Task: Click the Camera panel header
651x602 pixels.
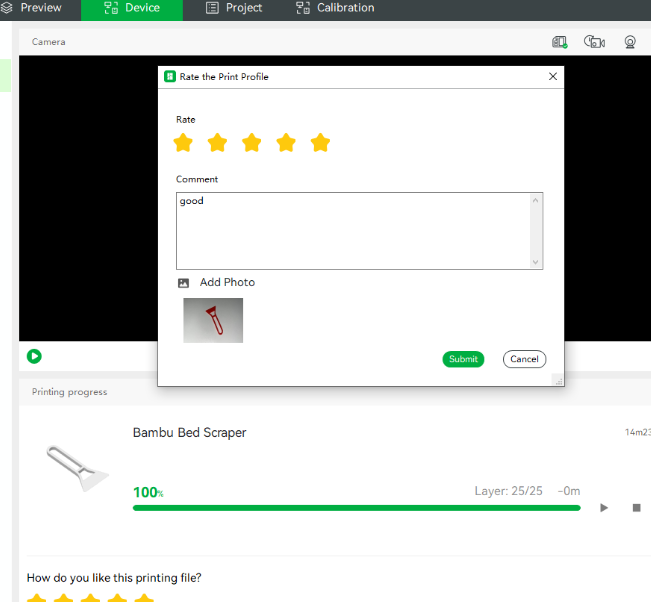Action: tap(49, 42)
